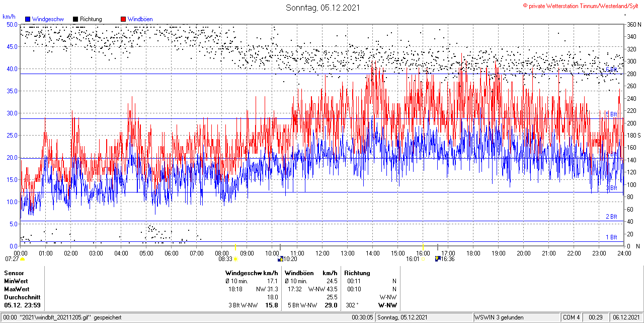
Task: Click the max gust value W-NW 43.5
Action: (323, 289)
